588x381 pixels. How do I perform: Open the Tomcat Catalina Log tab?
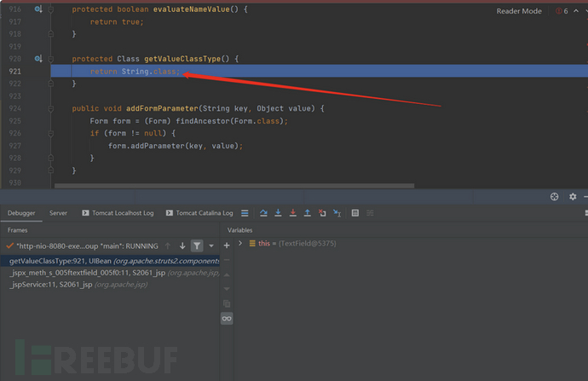[199, 213]
